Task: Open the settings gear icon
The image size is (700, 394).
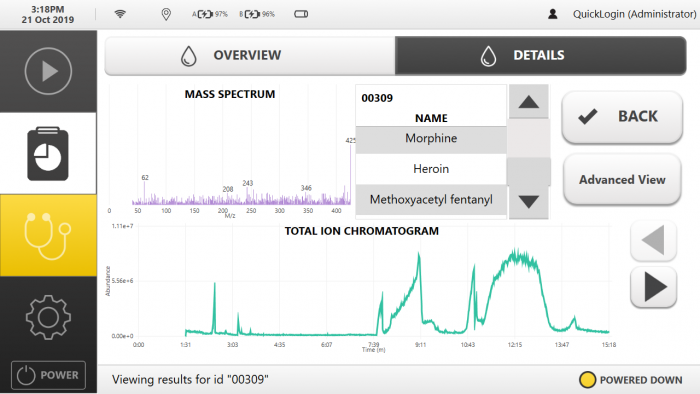Action: click(x=48, y=317)
